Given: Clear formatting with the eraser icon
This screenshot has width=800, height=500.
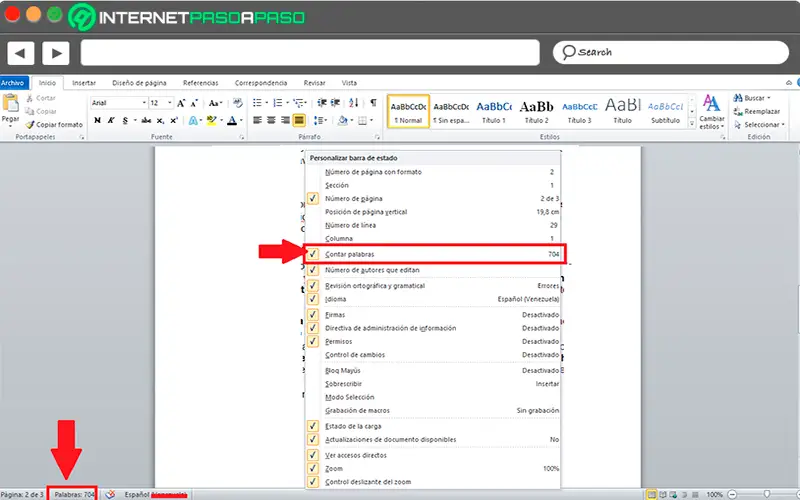Looking at the screenshot, I should pyautogui.click(x=238, y=103).
